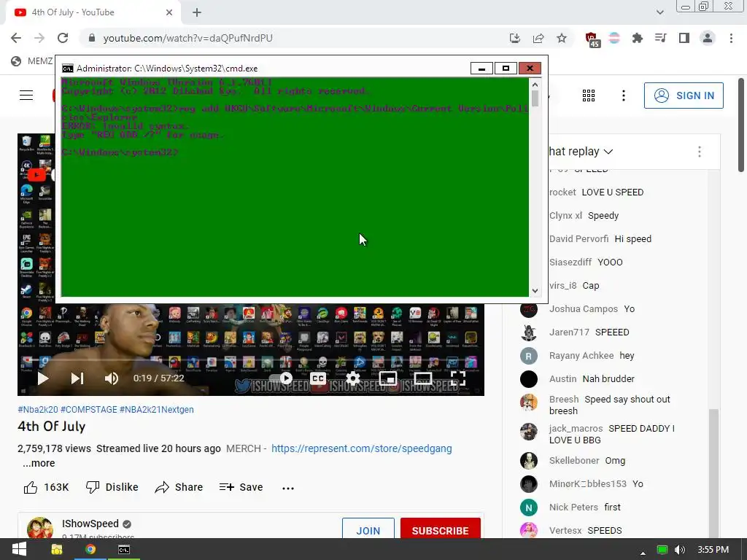Skip to the next video

pos(77,378)
